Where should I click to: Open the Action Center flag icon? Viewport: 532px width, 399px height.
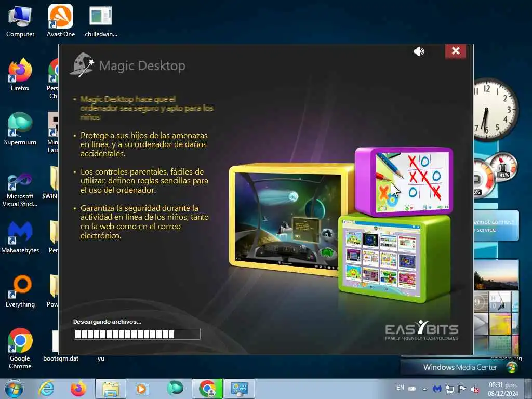(x=462, y=389)
